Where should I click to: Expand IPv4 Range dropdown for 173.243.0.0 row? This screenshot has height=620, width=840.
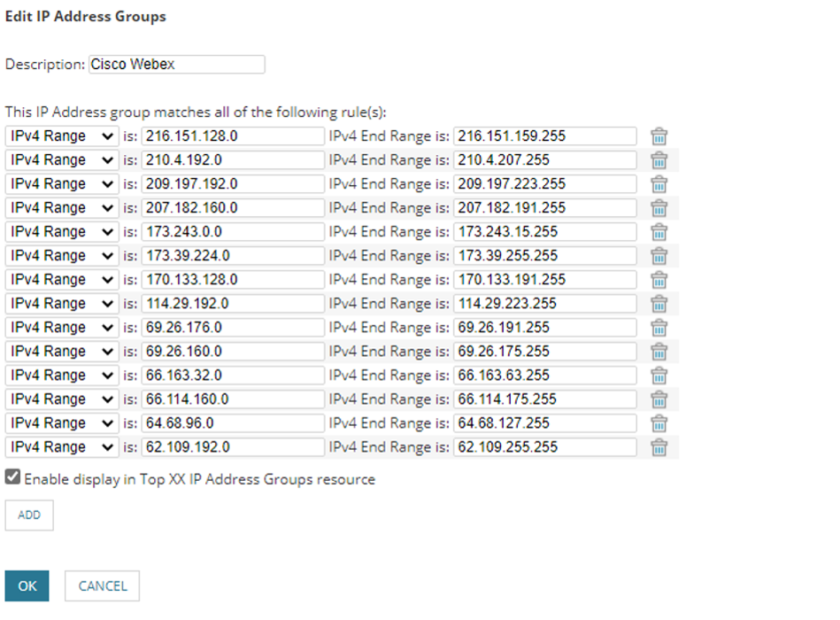(x=62, y=232)
